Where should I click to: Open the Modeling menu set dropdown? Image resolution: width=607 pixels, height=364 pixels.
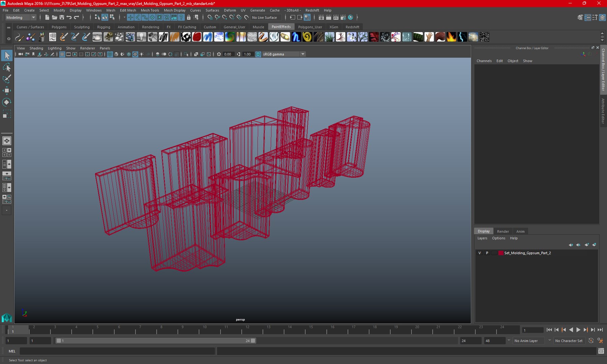click(20, 18)
